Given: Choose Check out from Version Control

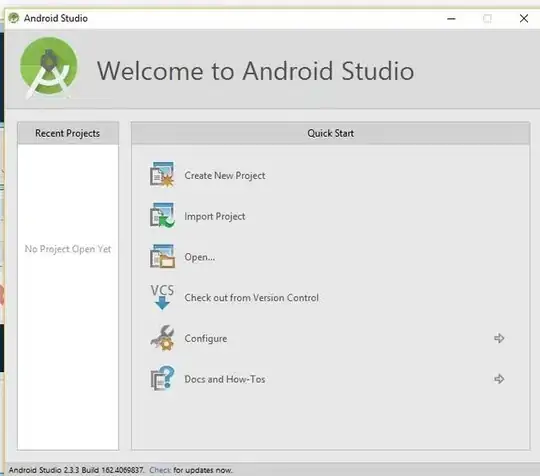Looking at the screenshot, I should click(x=251, y=298).
